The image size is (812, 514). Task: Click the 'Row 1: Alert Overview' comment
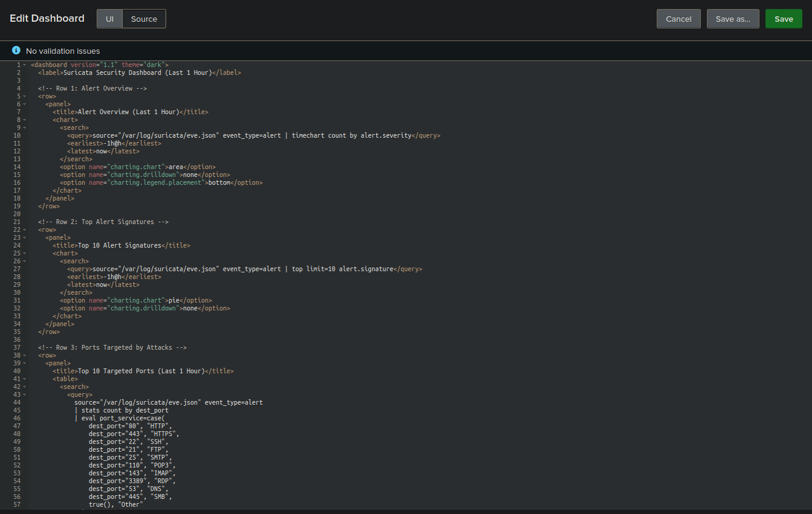pos(92,88)
